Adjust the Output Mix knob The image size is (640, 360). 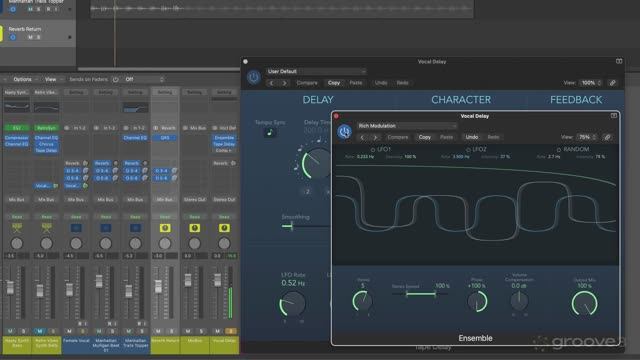(584, 304)
